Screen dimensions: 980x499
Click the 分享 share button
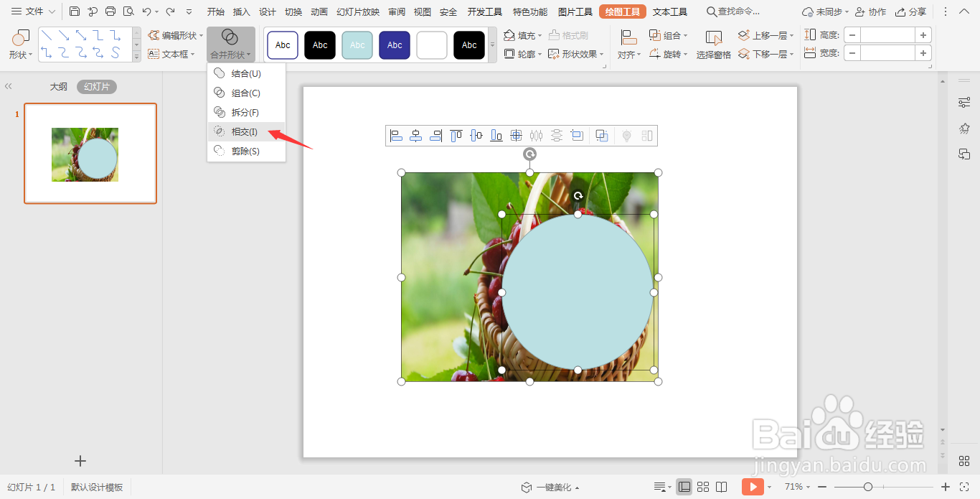point(910,11)
